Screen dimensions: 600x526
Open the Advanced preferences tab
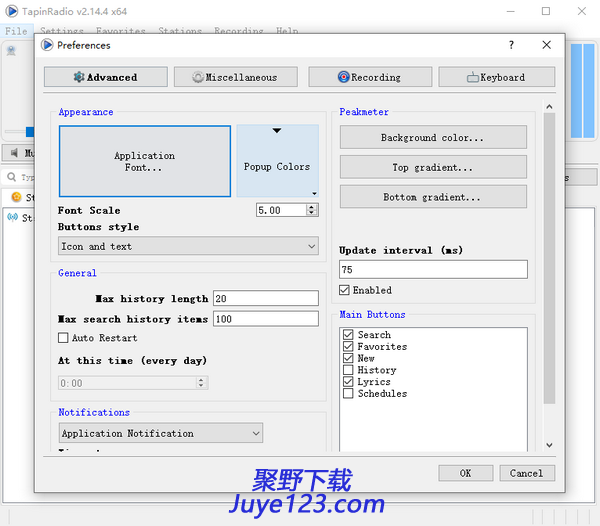(106, 77)
